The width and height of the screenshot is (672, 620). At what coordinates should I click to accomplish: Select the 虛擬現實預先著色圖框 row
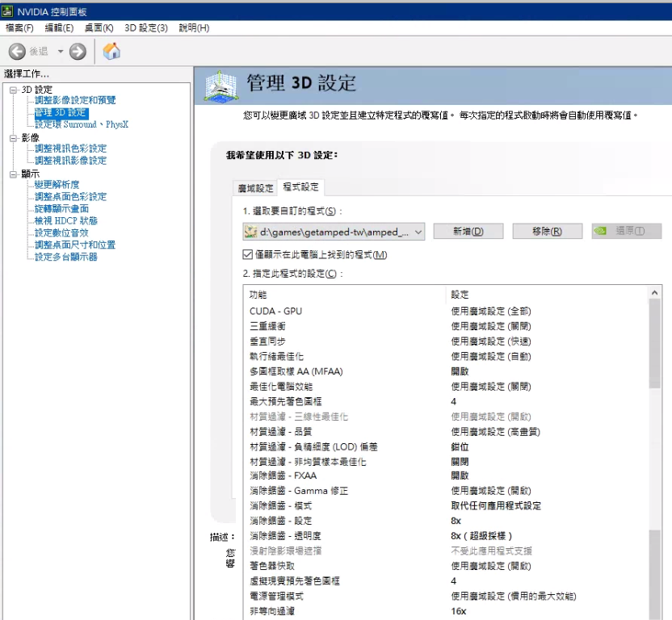pos(446,581)
